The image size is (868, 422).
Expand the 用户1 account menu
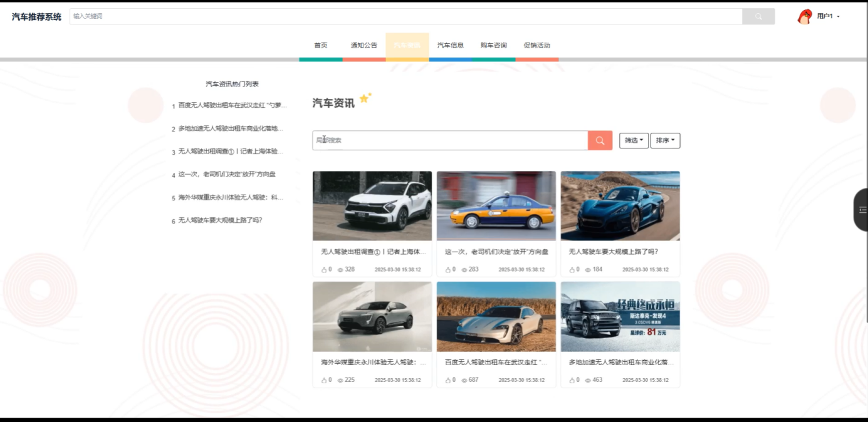click(x=828, y=16)
